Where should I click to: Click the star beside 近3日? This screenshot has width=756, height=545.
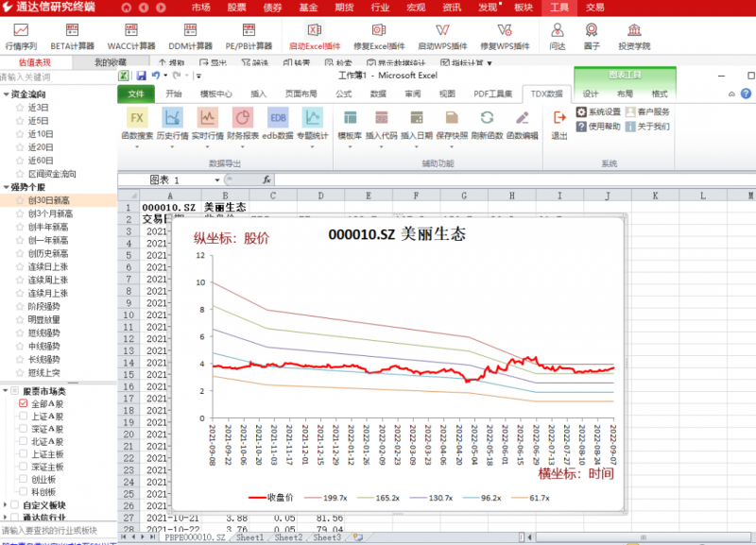(x=20, y=108)
